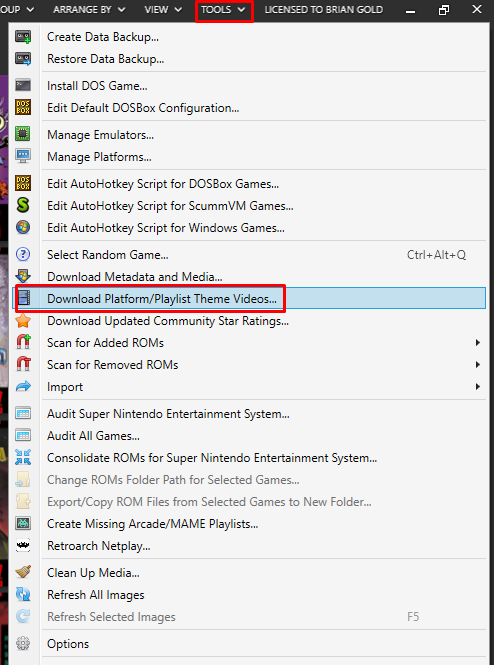494x665 pixels.
Task: Click the DOSBox icon beside Edit Default DOSBox Configuration
Action: 23,108
